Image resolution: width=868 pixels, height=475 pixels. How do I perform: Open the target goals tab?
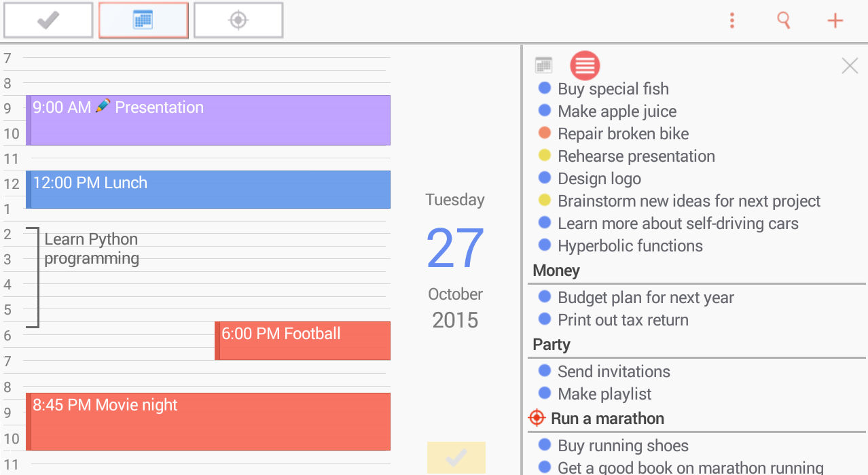pyautogui.click(x=238, y=20)
